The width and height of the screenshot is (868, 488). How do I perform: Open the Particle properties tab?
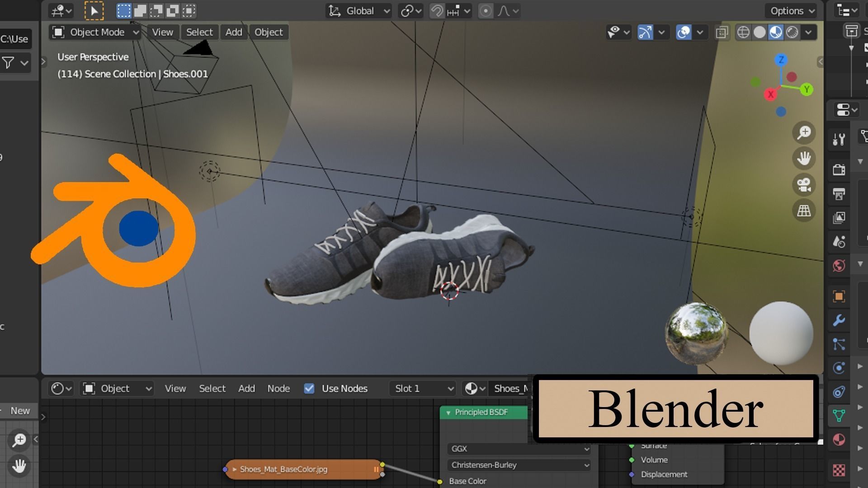point(839,344)
